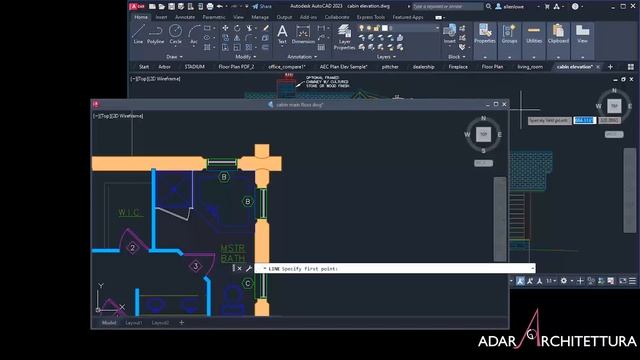Click the Scale tool in Modify
This screenshot has height=360, width=640.
[x=237, y=47]
